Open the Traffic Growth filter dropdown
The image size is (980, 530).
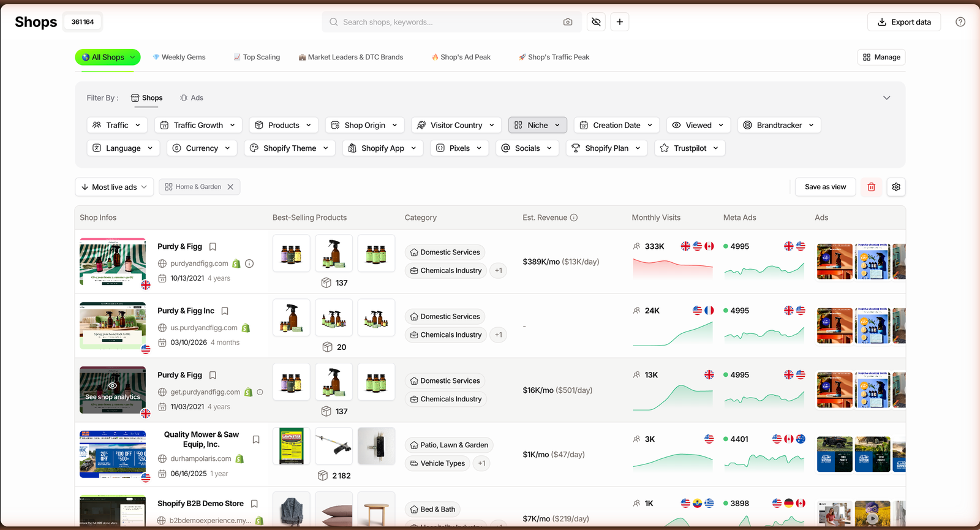point(198,125)
